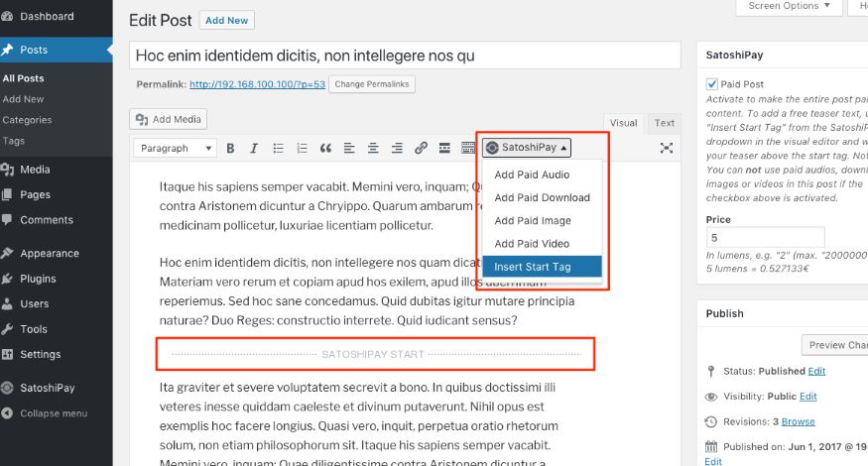Viewport: 868px width, 466px height.
Task: Open Categories submenu item
Action: (27, 120)
